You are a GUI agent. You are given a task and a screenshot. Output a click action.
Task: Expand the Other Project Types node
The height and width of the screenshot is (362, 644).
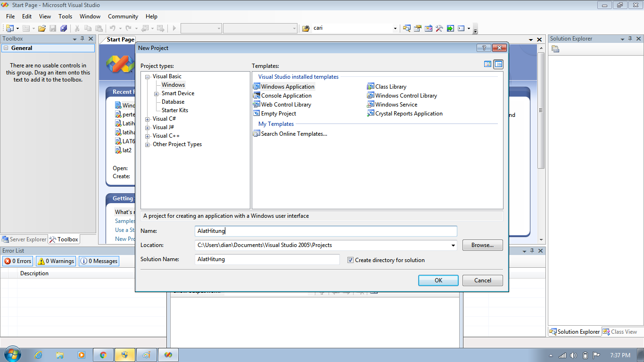[x=148, y=145]
